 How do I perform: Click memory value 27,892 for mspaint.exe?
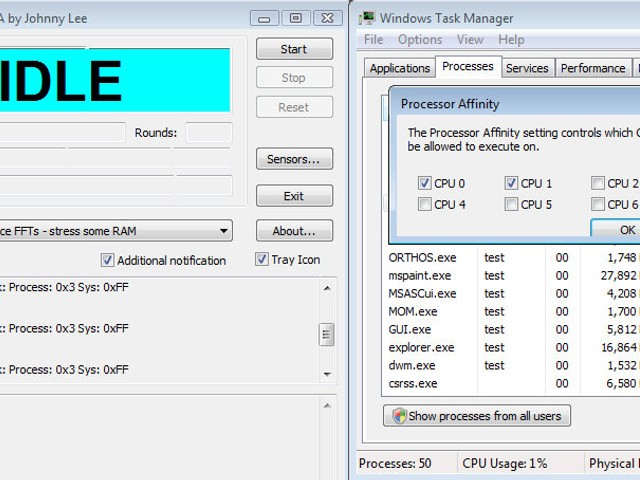tap(618, 276)
